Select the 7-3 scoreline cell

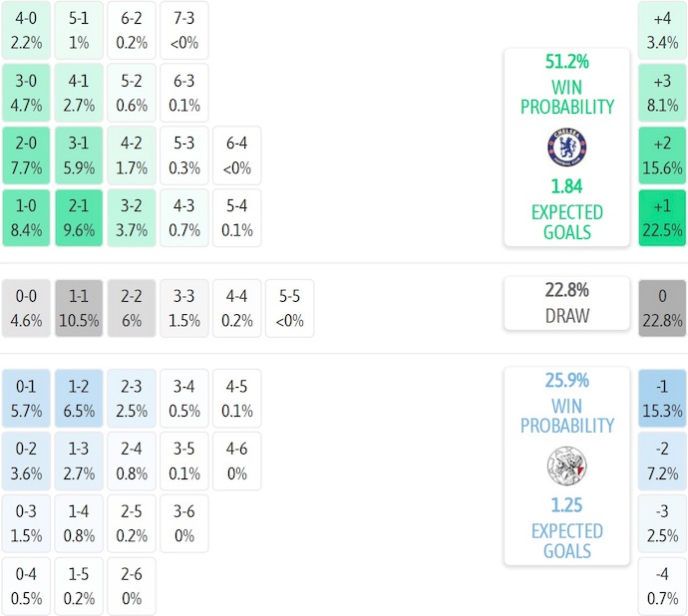pyautogui.click(x=183, y=30)
